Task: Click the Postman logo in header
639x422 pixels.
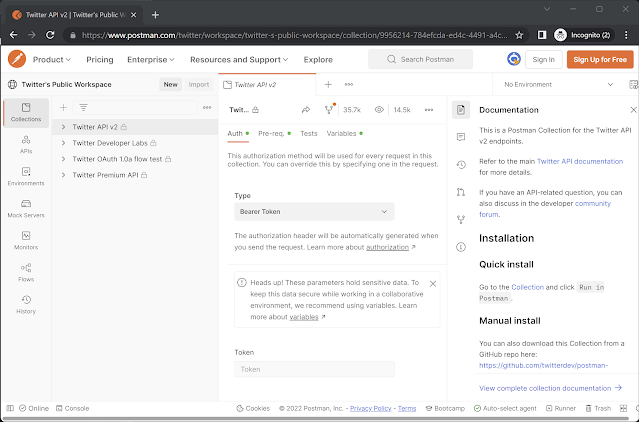Action: 17,59
